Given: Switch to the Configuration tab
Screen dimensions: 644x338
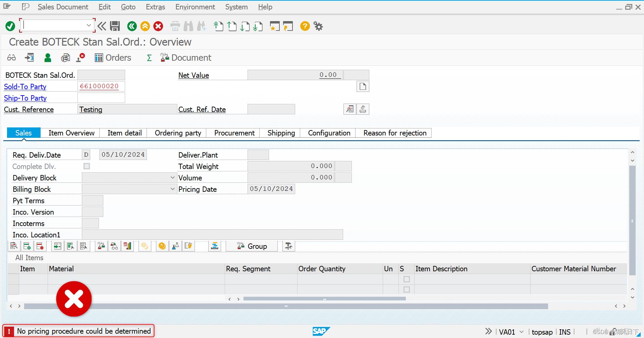Looking at the screenshot, I should 329,133.
